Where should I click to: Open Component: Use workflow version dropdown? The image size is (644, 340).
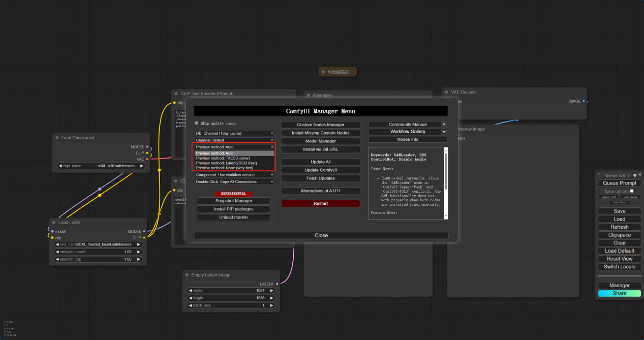(x=234, y=175)
